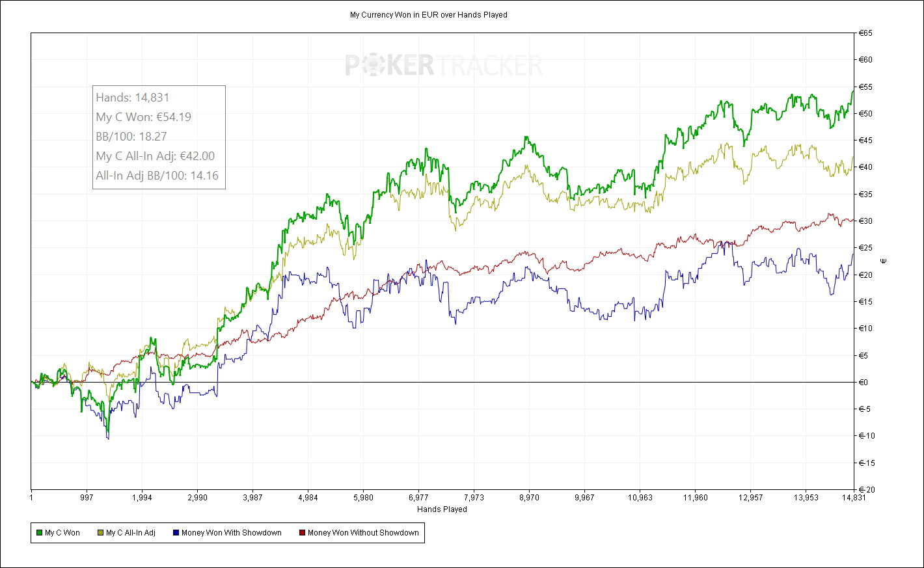
Task: Click the "BB/100: 18.27" stat line
Action: 131,137
